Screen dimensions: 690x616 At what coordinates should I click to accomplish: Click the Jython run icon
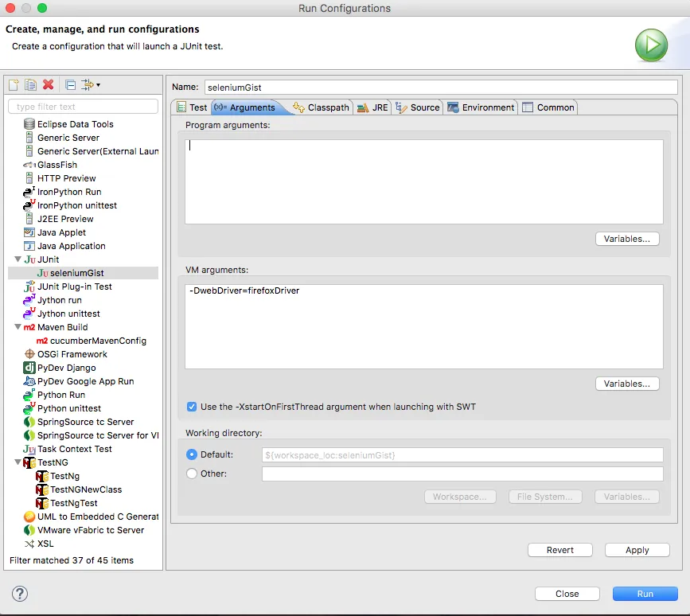pos(29,300)
